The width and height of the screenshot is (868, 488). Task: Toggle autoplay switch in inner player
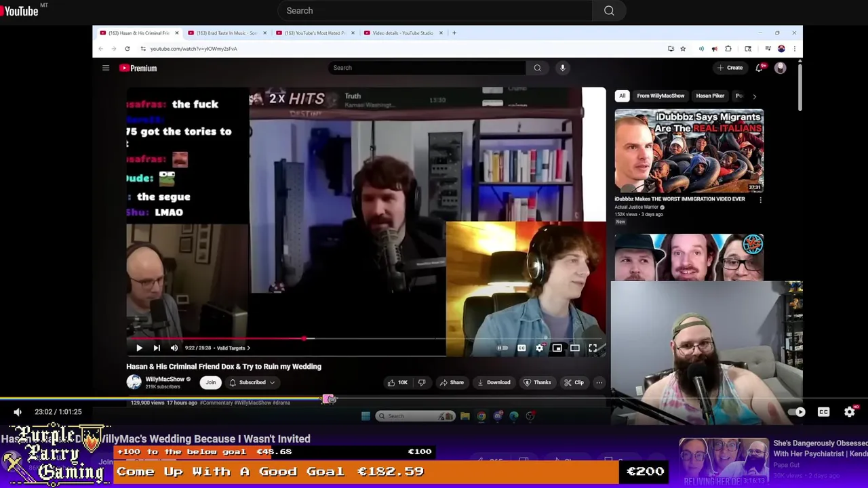502,348
